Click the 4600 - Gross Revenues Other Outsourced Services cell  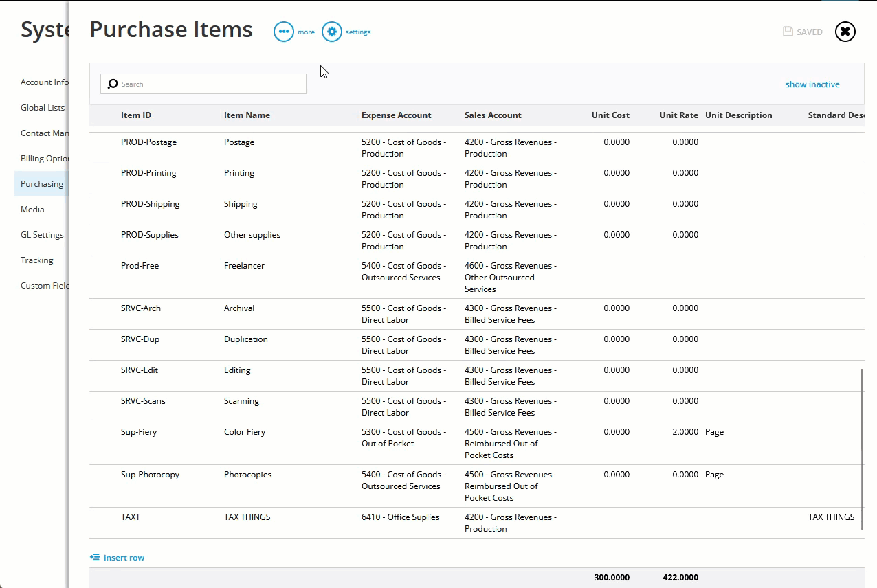511,278
